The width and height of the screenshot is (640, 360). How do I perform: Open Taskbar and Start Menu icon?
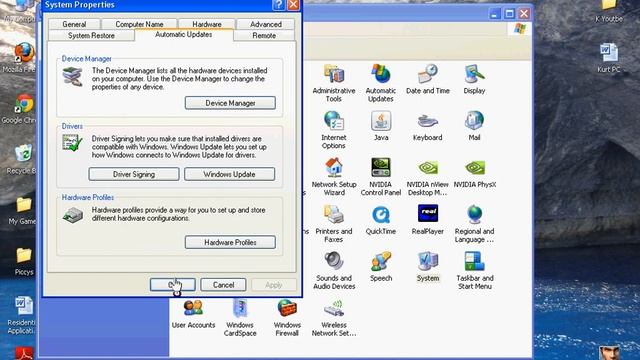click(475, 271)
